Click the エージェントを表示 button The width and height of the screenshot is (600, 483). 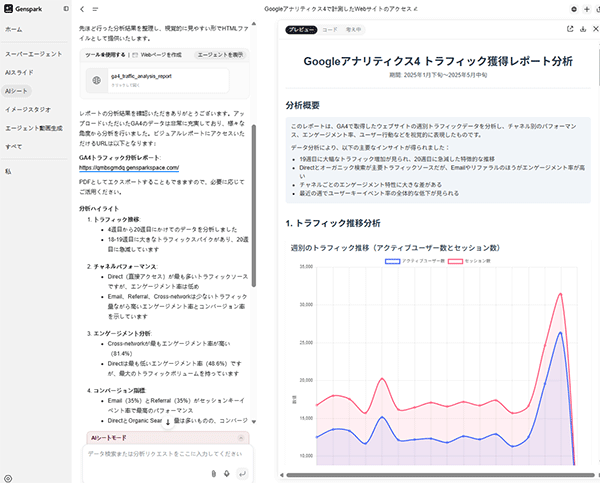220,55
